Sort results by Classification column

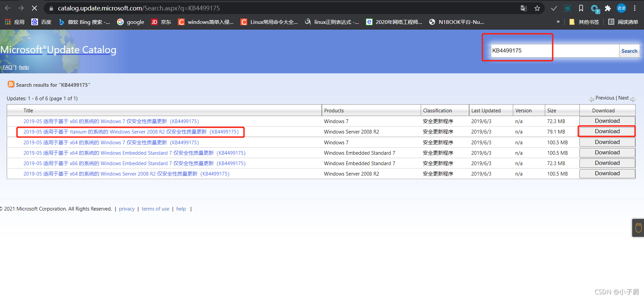click(x=438, y=111)
